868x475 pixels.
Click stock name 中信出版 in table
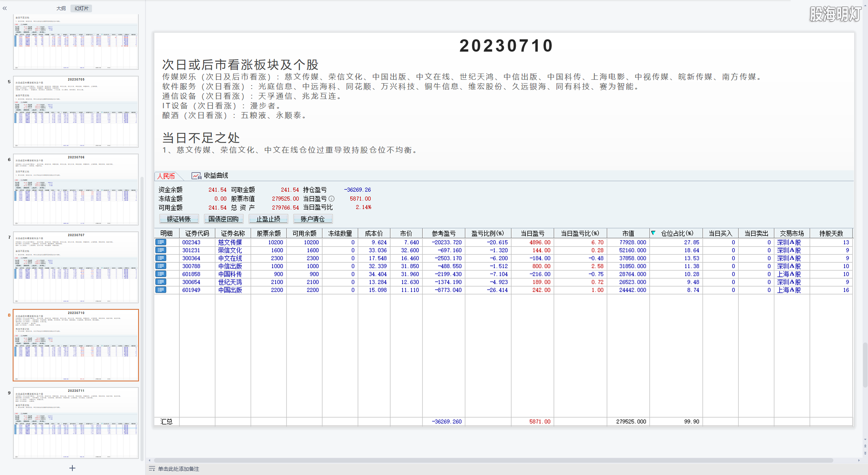230,266
